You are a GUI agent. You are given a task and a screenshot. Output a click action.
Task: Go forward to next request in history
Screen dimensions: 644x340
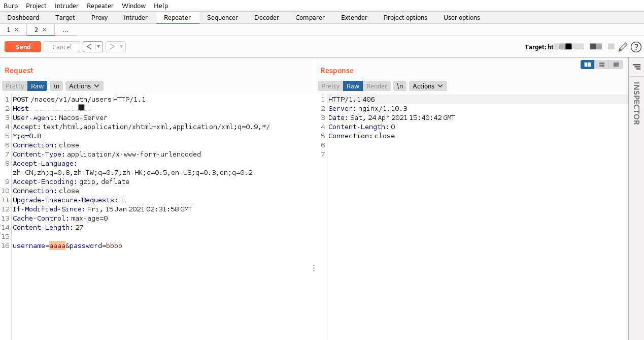(112, 47)
